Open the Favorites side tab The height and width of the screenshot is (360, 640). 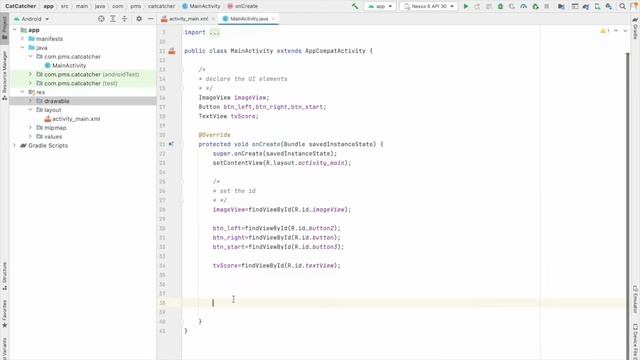(4, 314)
